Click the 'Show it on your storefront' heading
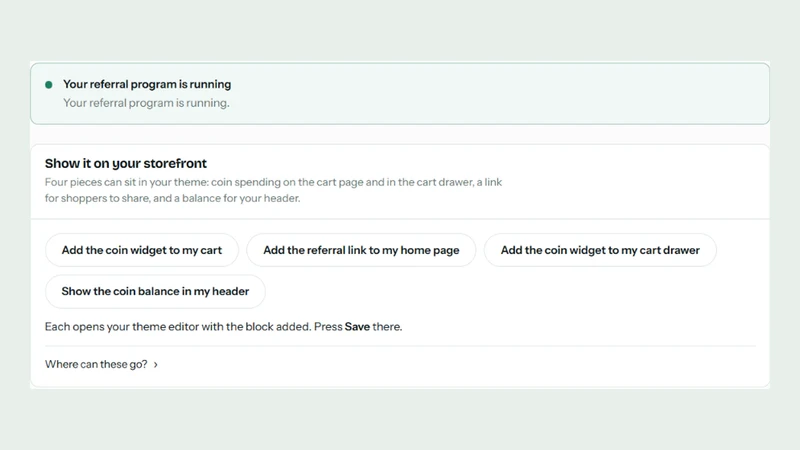The height and width of the screenshot is (450, 800). [x=126, y=163]
